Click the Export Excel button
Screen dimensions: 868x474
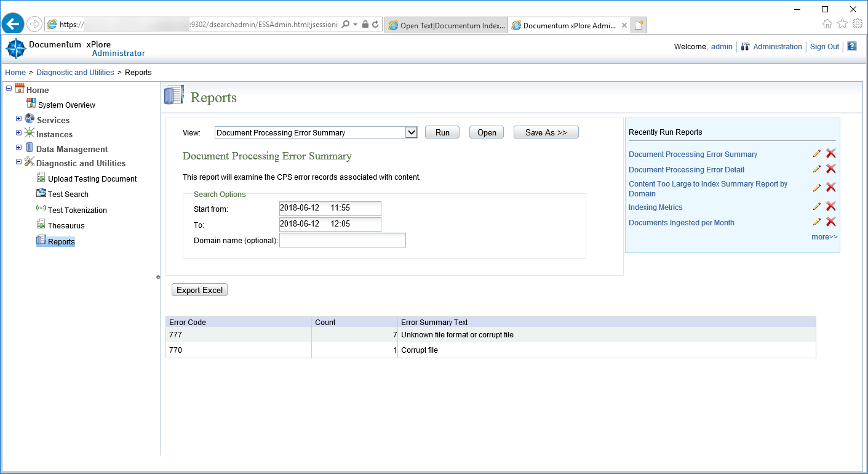[x=200, y=290]
